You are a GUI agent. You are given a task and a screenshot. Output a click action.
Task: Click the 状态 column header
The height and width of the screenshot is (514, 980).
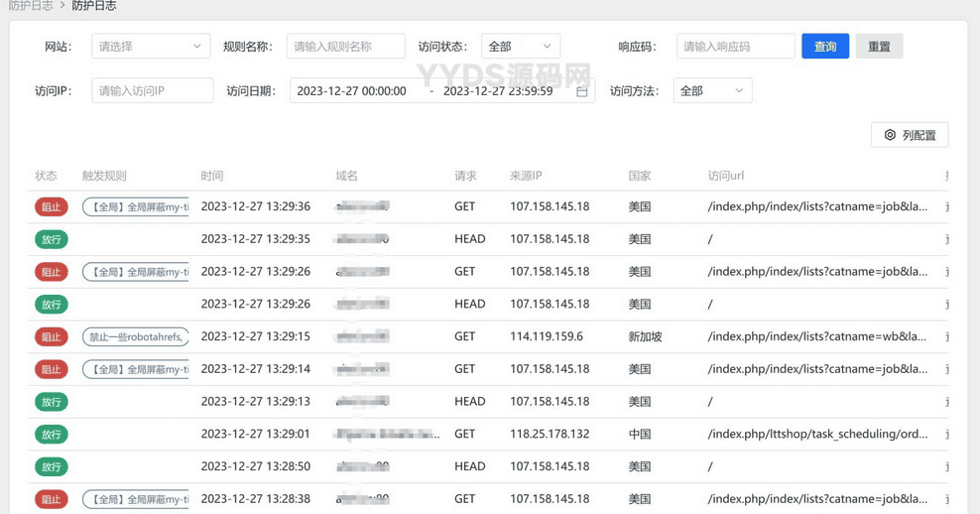pyautogui.click(x=46, y=176)
